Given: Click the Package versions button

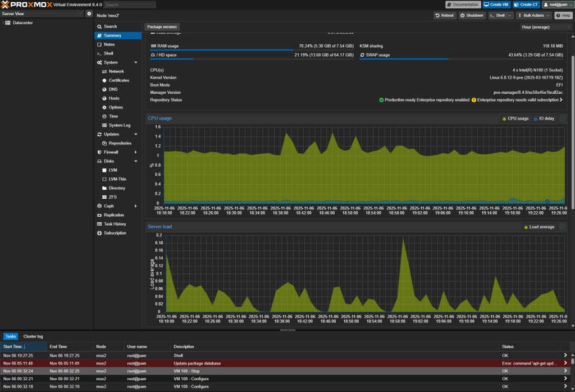Looking at the screenshot, I should point(162,26).
